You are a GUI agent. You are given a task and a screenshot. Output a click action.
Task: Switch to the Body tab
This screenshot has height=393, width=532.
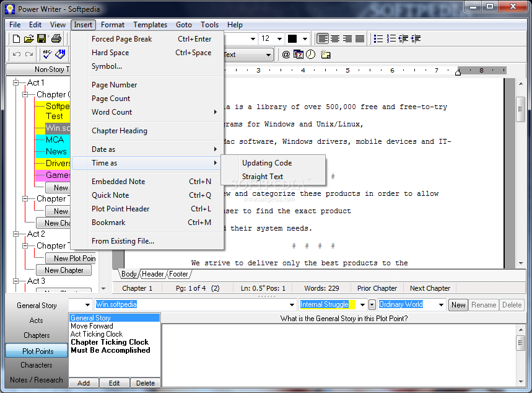[129, 274]
